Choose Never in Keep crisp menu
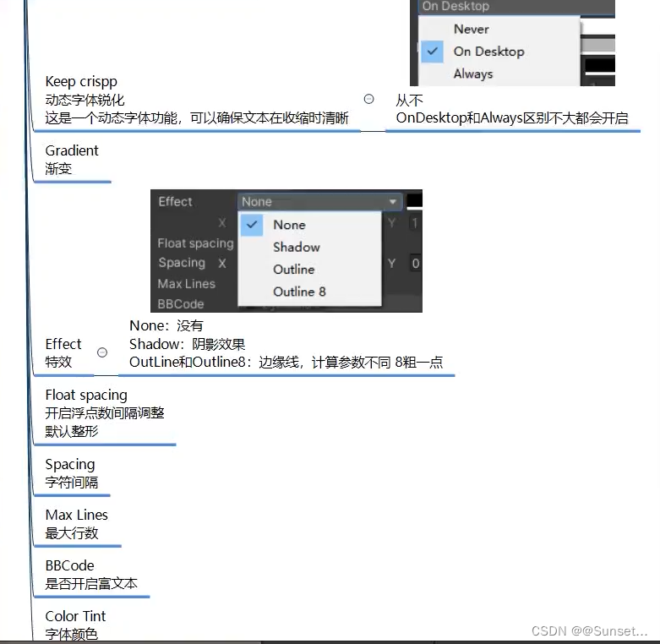Viewport: 660px width, 644px height. click(471, 29)
